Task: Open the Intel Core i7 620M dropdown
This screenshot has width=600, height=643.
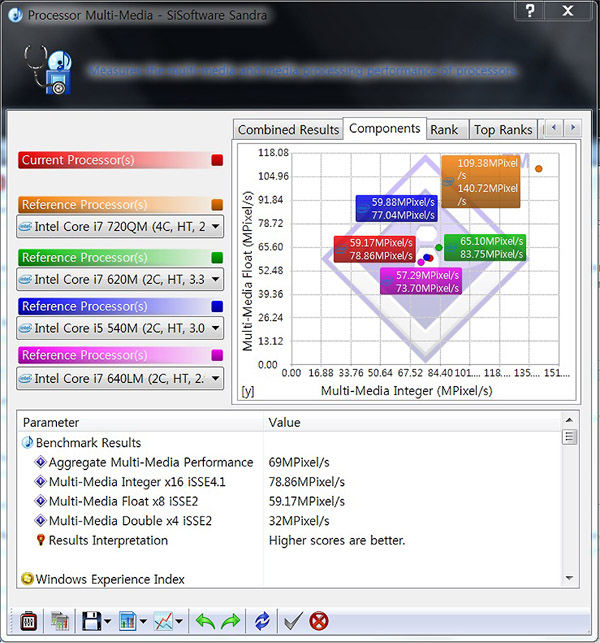Action: point(120,279)
